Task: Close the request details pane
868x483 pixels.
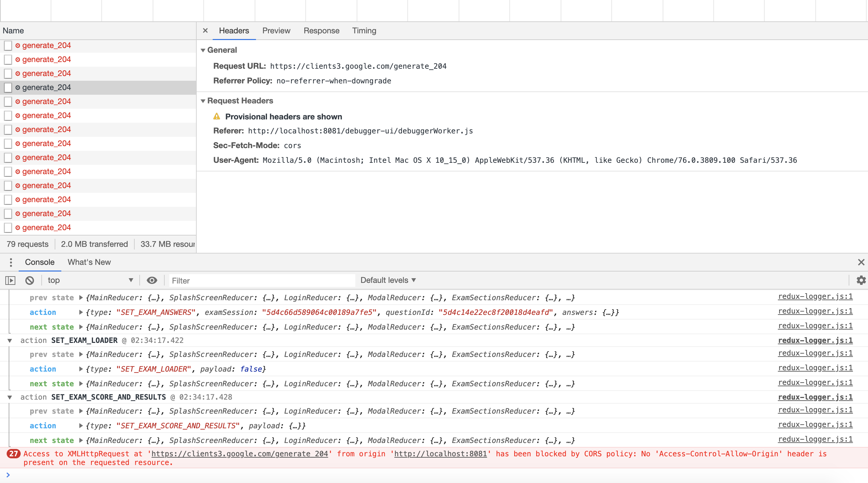Action: pos(205,31)
